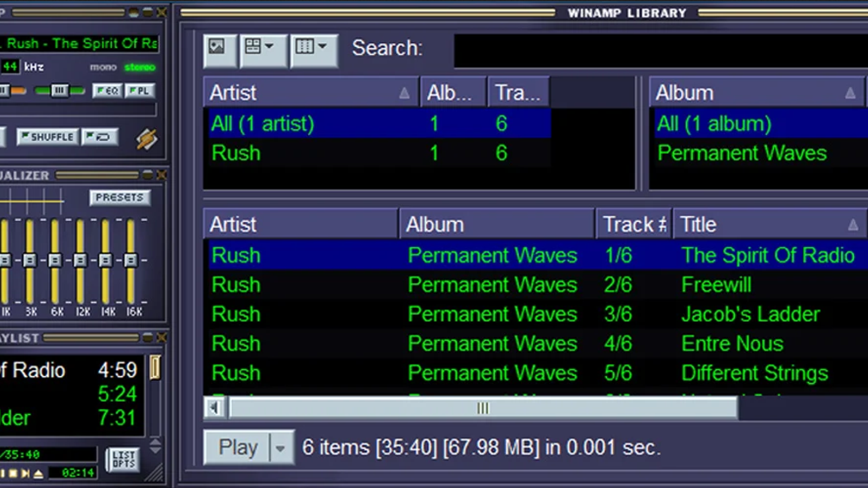This screenshot has width=868, height=488.
Task: Click the playlist scroll up arrow
Action: pyautogui.click(x=155, y=442)
